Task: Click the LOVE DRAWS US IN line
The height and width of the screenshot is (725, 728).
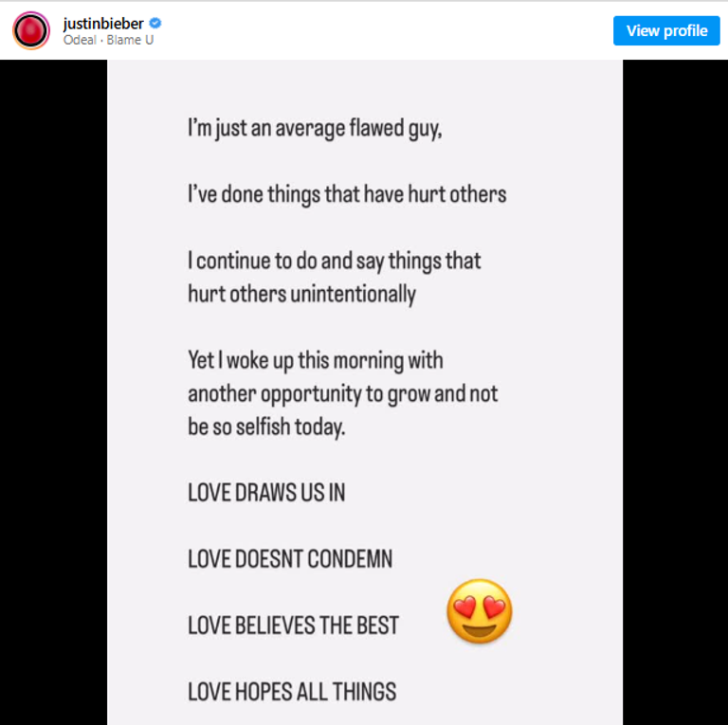Action: [266, 493]
